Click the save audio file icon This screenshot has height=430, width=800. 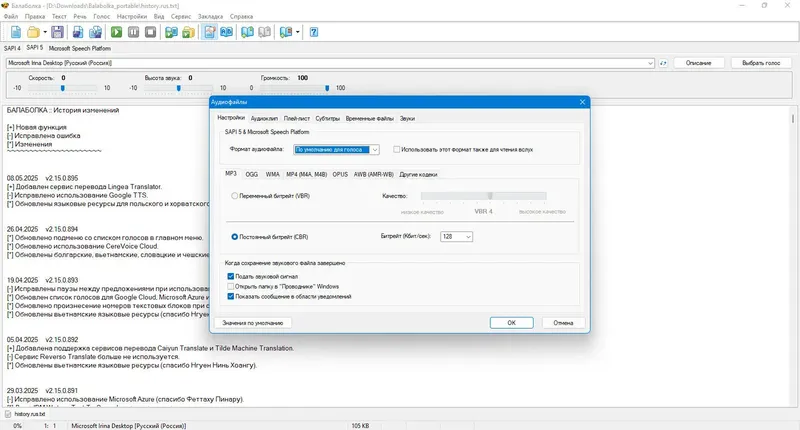[x=78, y=32]
